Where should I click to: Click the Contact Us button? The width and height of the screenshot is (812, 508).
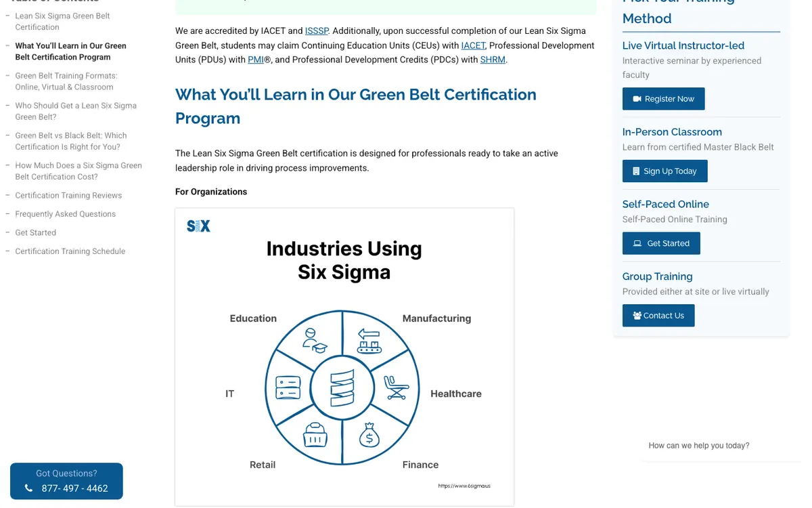(658, 316)
